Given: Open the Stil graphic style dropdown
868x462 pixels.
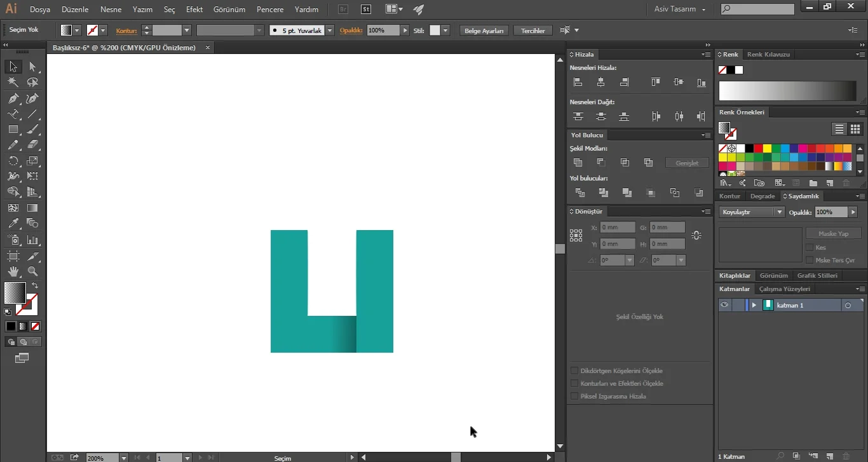Looking at the screenshot, I should pyautogui.click(x=445, y=31).
